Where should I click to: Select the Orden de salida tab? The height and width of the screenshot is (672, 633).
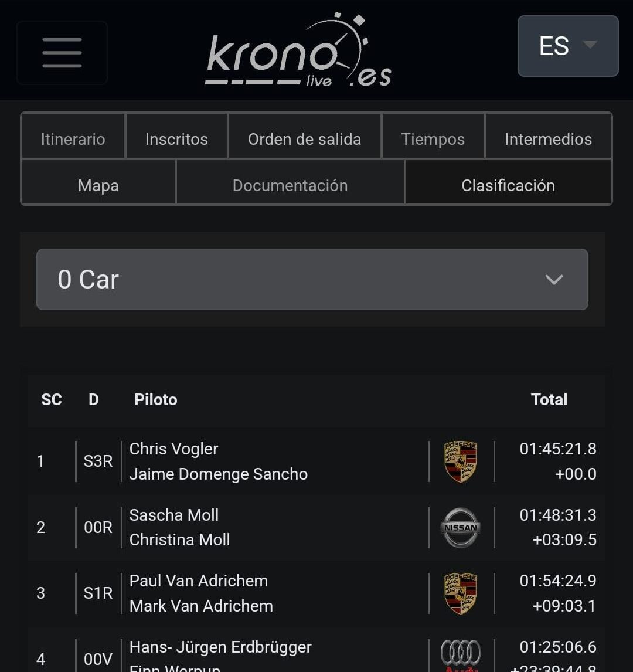pyautogui.click(x=304, y=139)
